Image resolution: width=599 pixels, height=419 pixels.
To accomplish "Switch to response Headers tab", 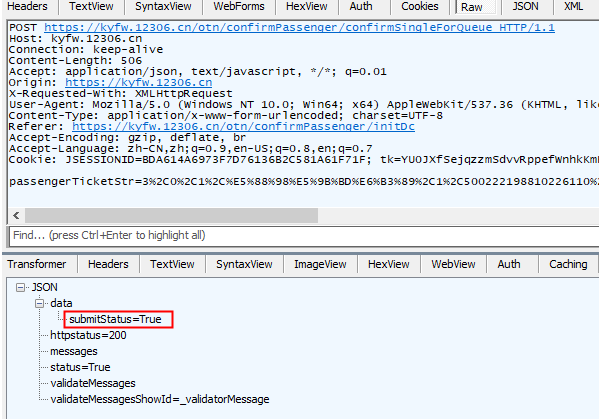I will pos(108,264).
